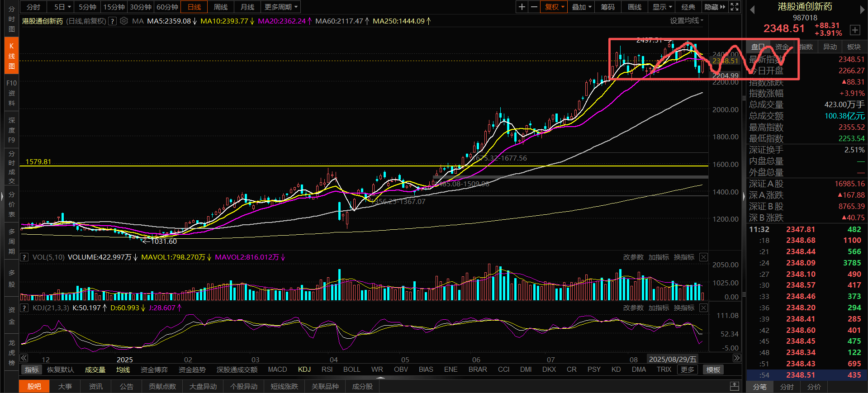Toggle the KDJ indicator
The height and width of the screenshot is (393, 868).
click(304, 369)
